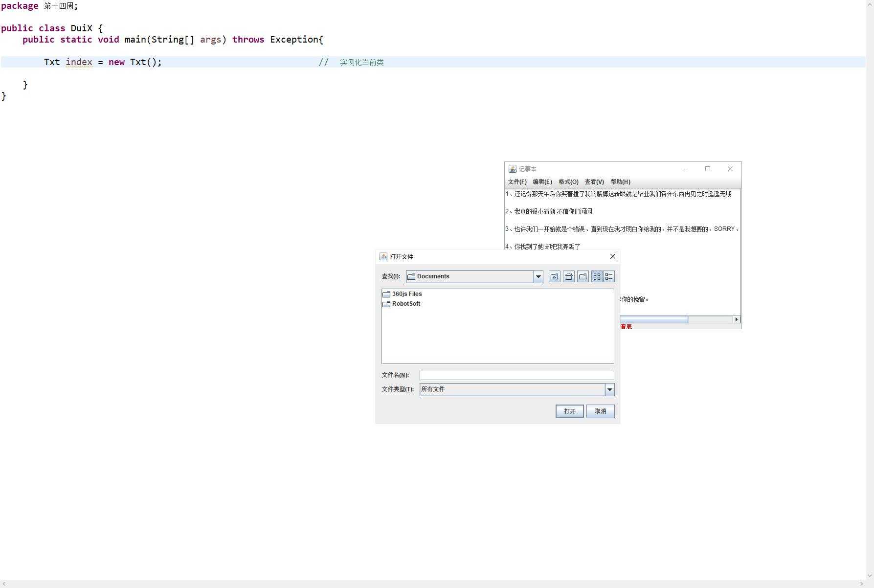874x588 pixels.
Task: Minimize the 记事本 window
Action: click(686, 169)
